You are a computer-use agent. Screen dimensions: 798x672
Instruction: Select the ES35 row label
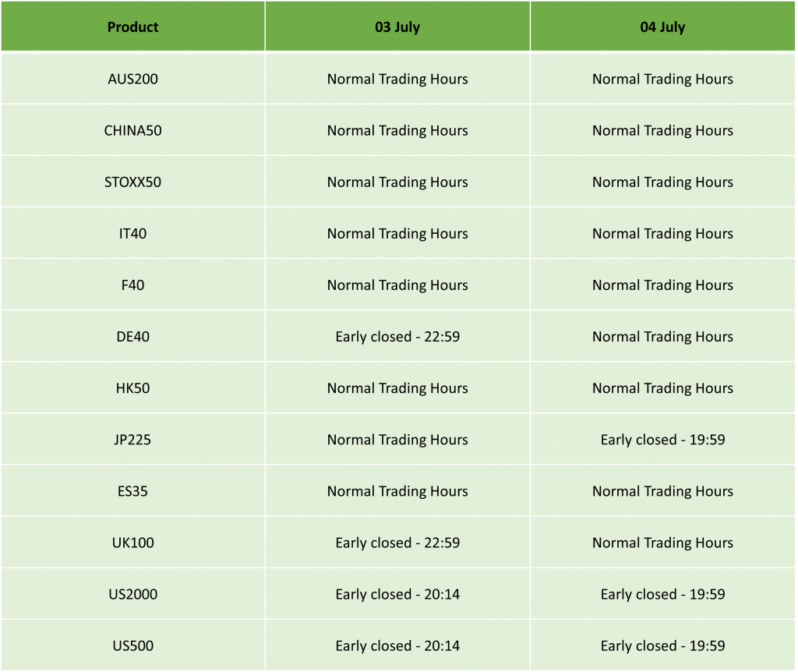132,491
